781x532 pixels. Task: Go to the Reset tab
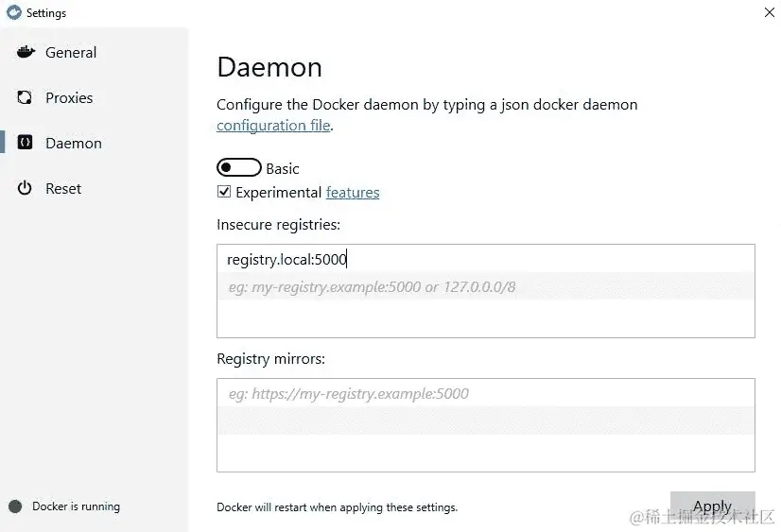[63, 189]
